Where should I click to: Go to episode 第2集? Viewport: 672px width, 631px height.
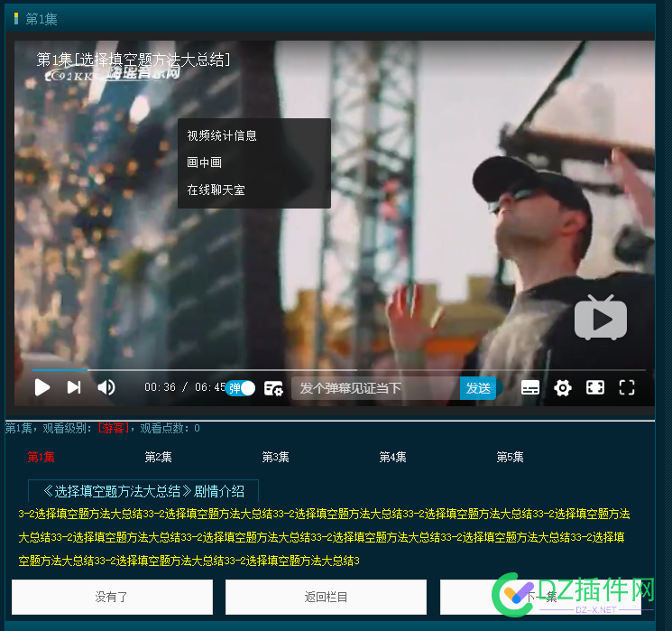[158, 457]
